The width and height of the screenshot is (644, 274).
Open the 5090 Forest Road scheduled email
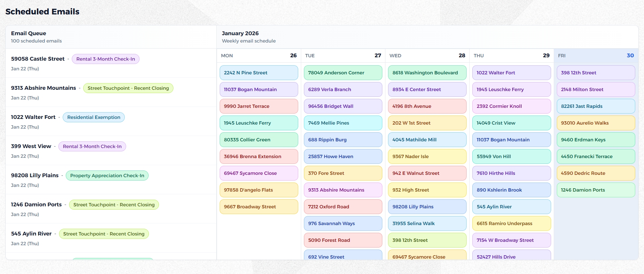(343, 240)
